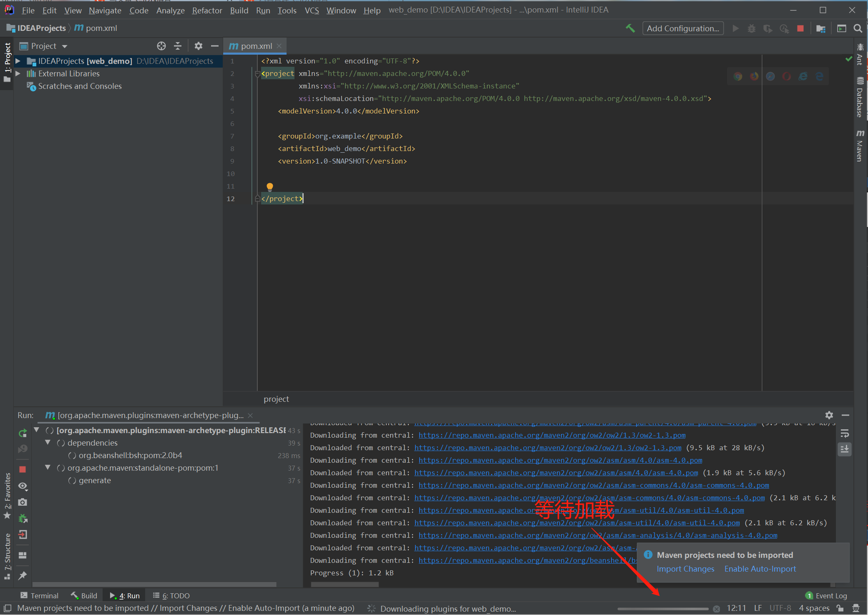The height and width of the screenshot is (615, 868).
Task: Click the Run with Profiler clock icon
Action: click(x=784, y=28)
